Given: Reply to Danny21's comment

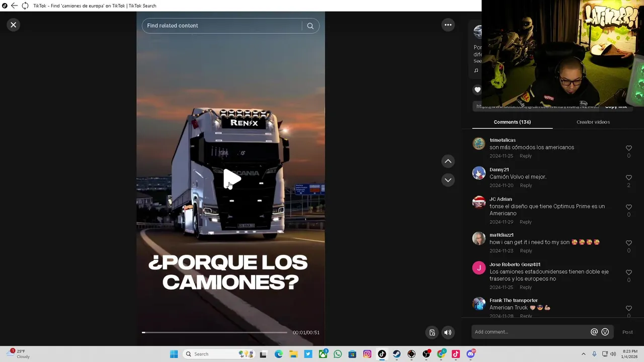Looking at the screenshot, I should pos(526,186).
